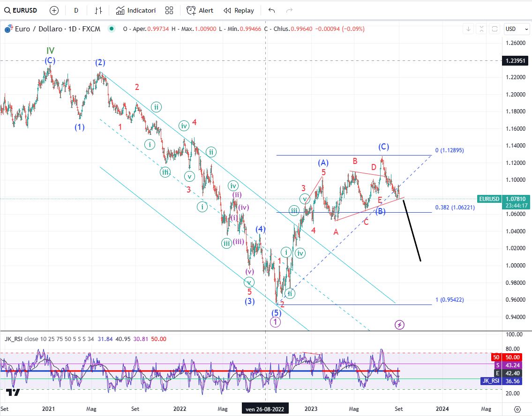Image resolution: width=532 pixels, height=416 pixels.
Task: Start bar Replay mode
Action: point(239,10)
